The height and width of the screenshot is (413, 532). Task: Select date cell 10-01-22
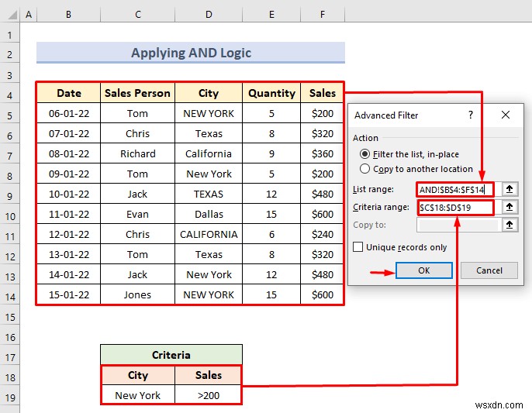pyautogui.click(x=69, y=194)
